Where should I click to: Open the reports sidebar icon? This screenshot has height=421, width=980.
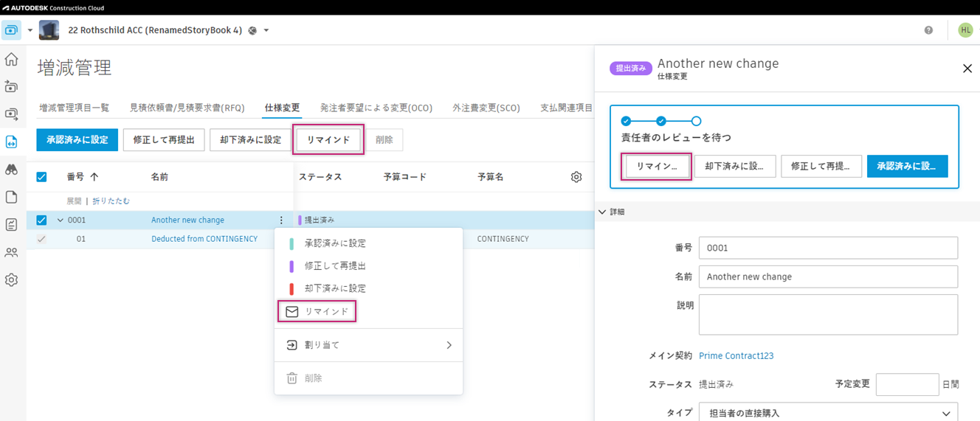click(11, 225)
